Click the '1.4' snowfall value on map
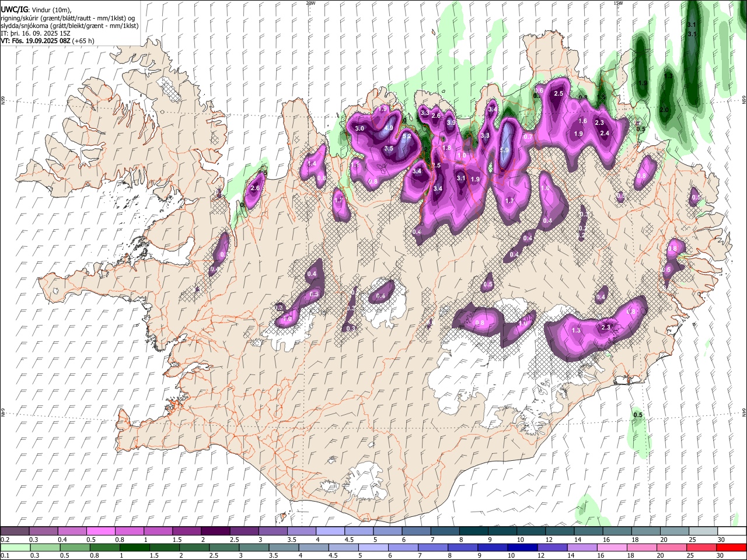The width and height of the screenshot is (747, 560). [312, 164]
